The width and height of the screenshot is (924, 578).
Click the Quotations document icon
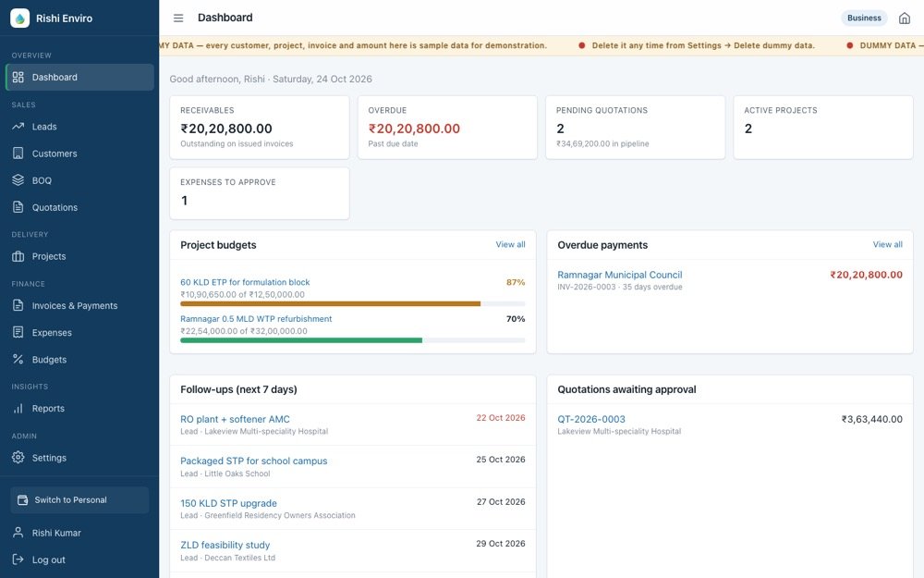coord(18,207)
